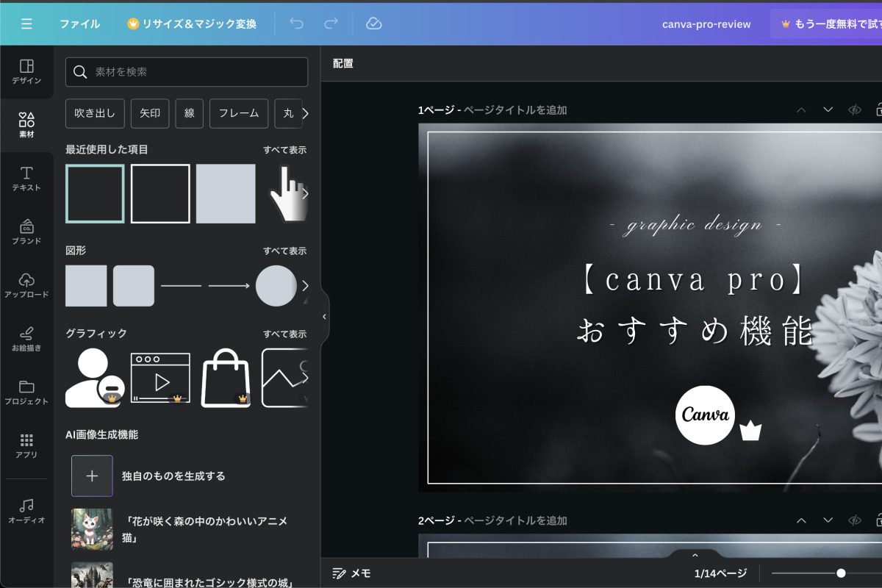Toggle the lock on page 1
The width and height of the screenshot is (882, 588).
coord(879,109)
